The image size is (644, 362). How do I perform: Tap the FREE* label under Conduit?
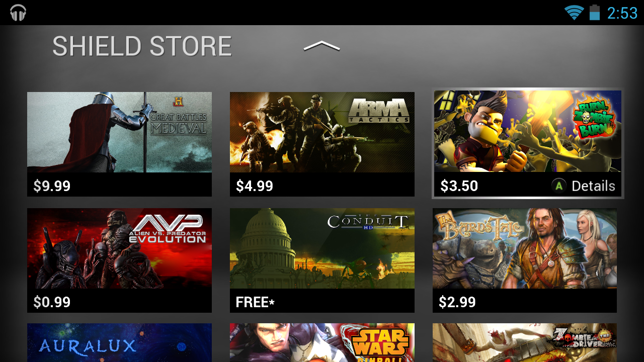(x=255, y=302)
